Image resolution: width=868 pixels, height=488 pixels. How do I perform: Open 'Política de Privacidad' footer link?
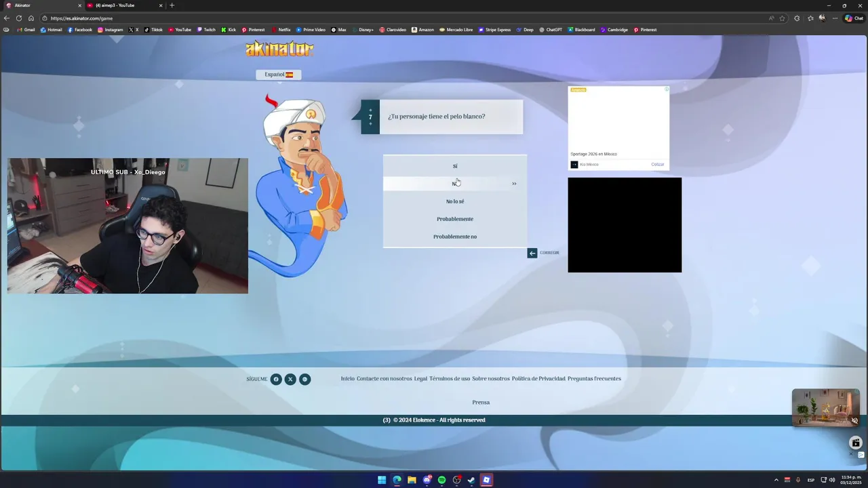(x=538, y=379)
